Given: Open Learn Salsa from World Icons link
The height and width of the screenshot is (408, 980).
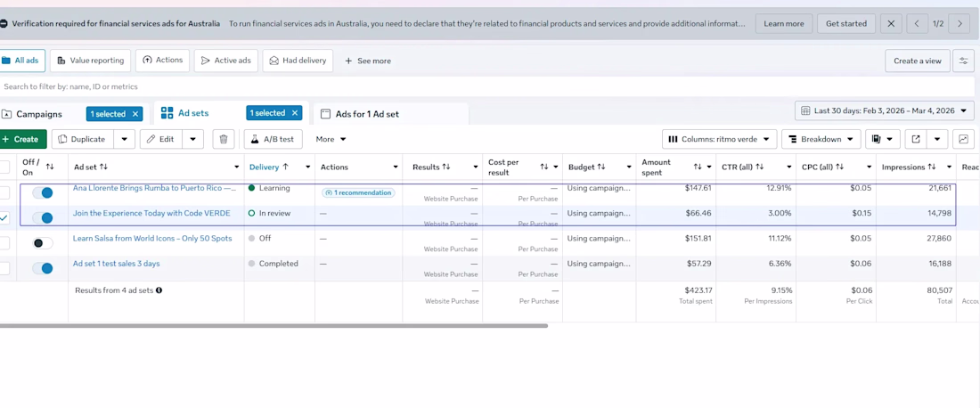Looking at the screenshot, I should [x=151, y=239].
